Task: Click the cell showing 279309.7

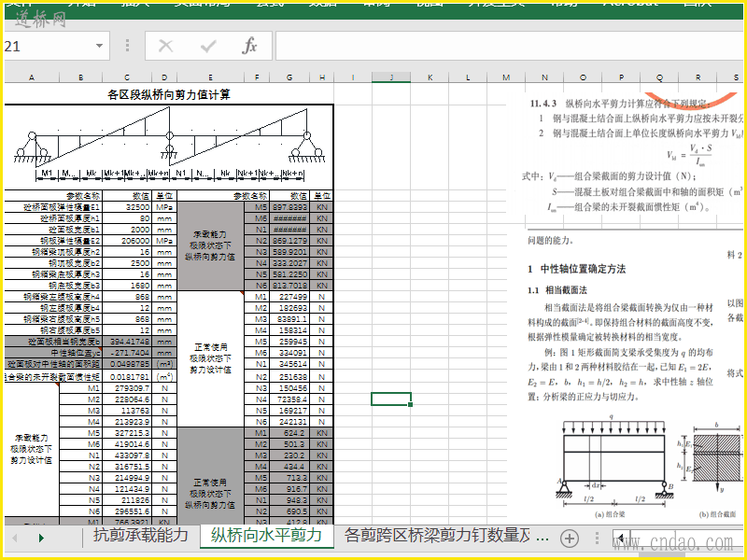Action: click(x=127, y=388)
